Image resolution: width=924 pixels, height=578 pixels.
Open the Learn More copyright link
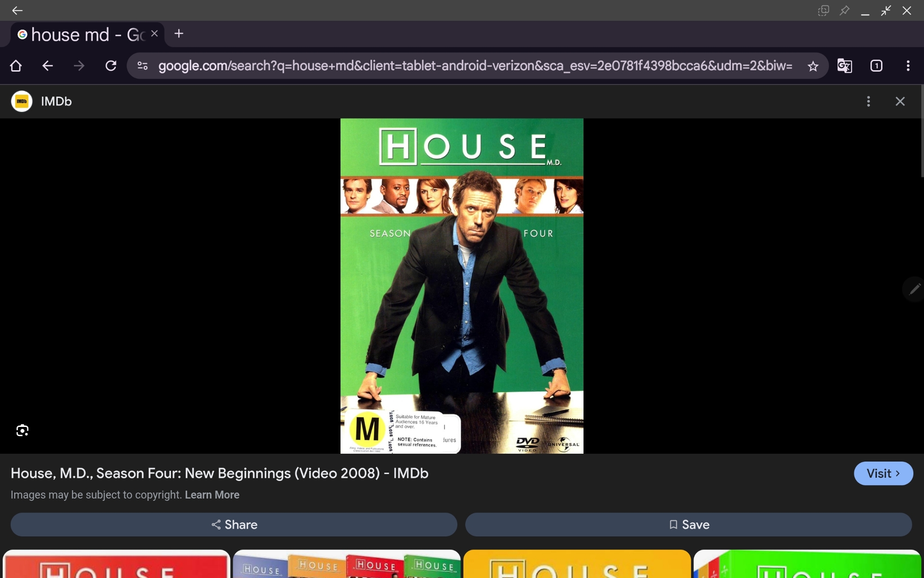pyautogui.click(x=212, y=495)
